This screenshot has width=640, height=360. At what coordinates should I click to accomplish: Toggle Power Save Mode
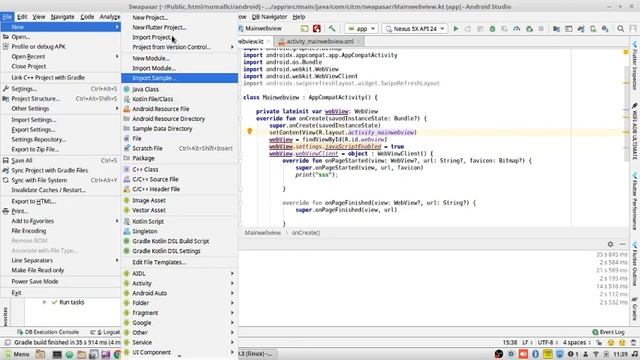point(60,281)
